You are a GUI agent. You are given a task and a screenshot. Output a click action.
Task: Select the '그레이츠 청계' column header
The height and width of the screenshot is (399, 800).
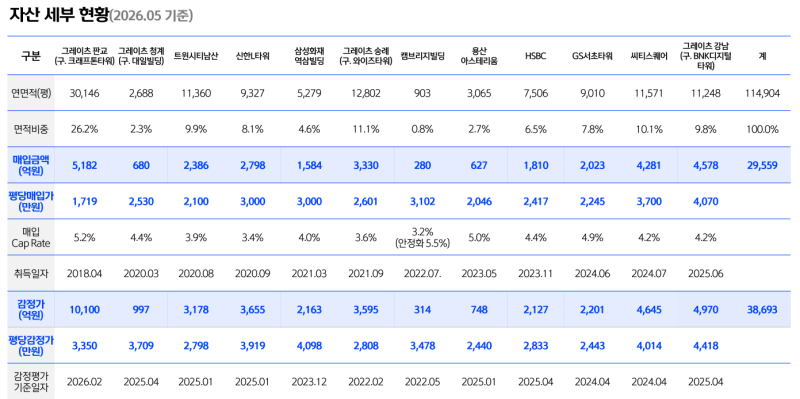point(141,56)
